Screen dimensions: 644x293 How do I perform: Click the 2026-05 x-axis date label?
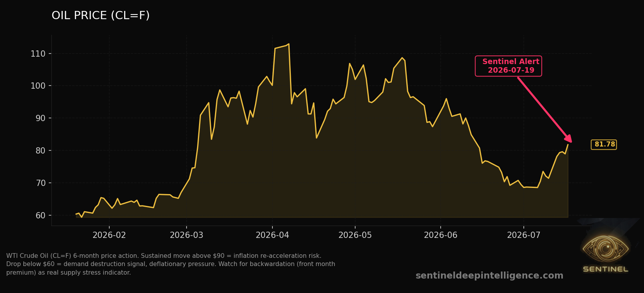[355, 235]
